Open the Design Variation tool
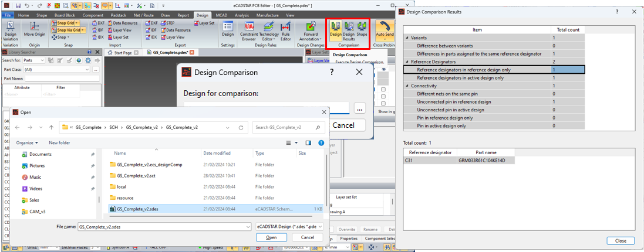This screenshot has width=644, height=252. 11,32
